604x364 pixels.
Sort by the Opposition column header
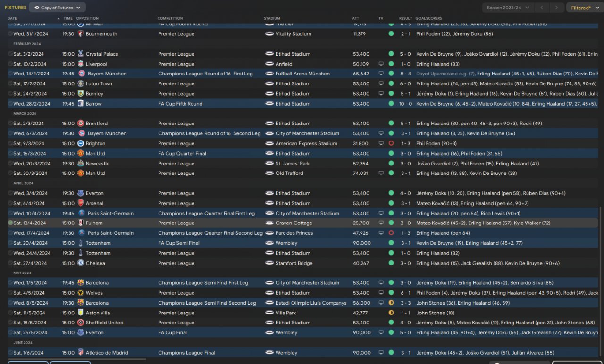pyautogui.click(x=87, y=18)
